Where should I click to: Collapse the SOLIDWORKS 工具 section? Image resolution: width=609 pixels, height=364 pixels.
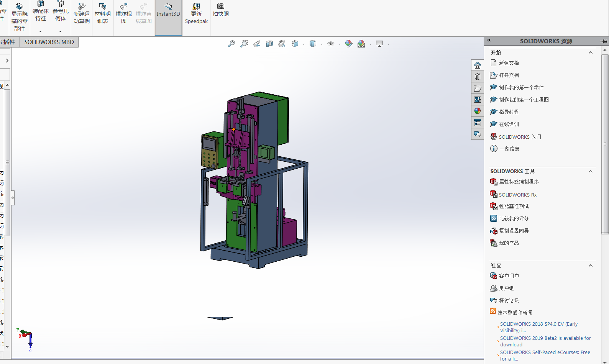tap(590, 172)
